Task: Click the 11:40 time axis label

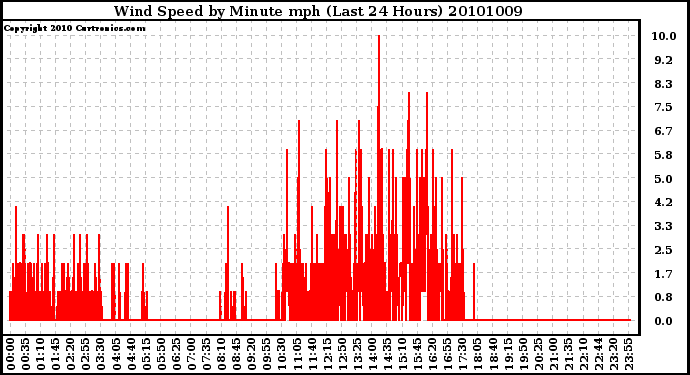Action: [312, 355]
